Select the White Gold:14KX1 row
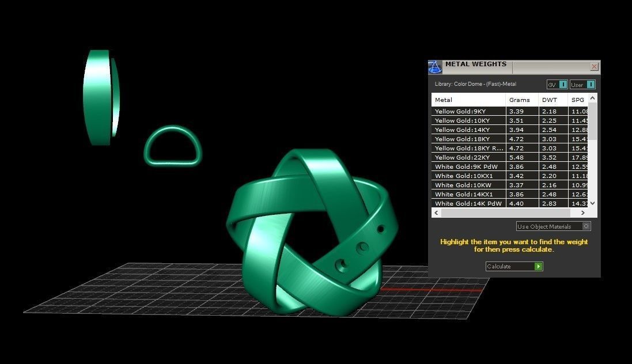This screenshot has height=364, width=632. point(509,194)
